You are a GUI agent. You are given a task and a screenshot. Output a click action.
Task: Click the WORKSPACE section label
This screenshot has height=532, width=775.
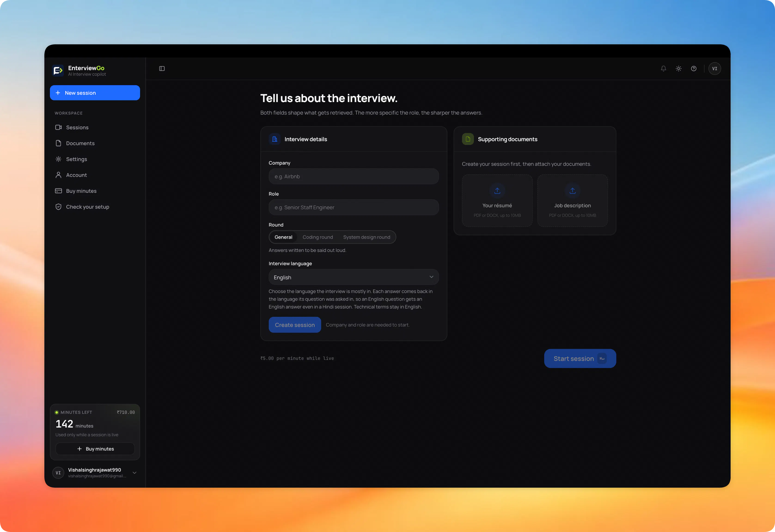(68, 113)
